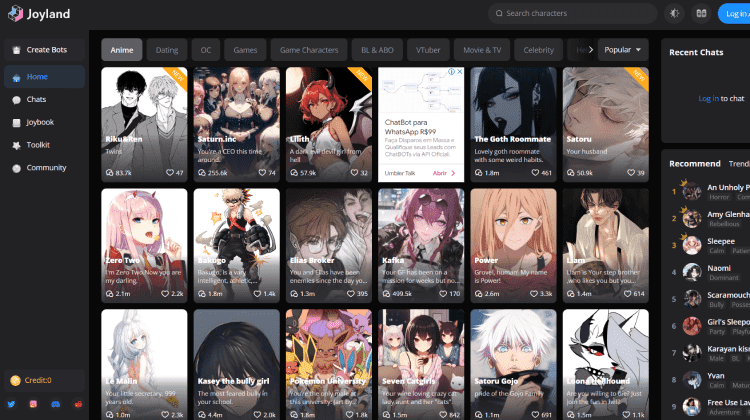Select the Trend tab
Viewport: 750px width, 420px height.
coord(739,164)
